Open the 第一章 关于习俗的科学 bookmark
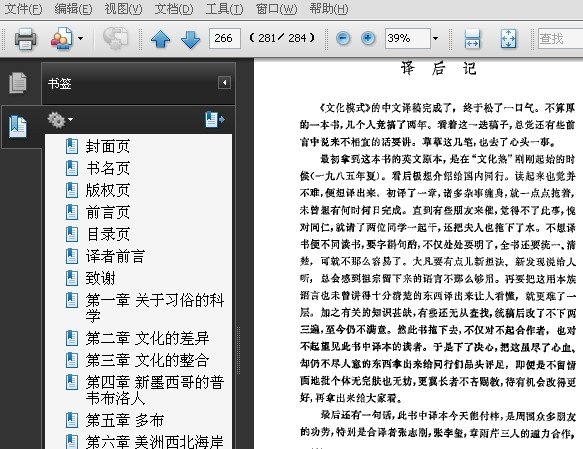 coord(155,308)
